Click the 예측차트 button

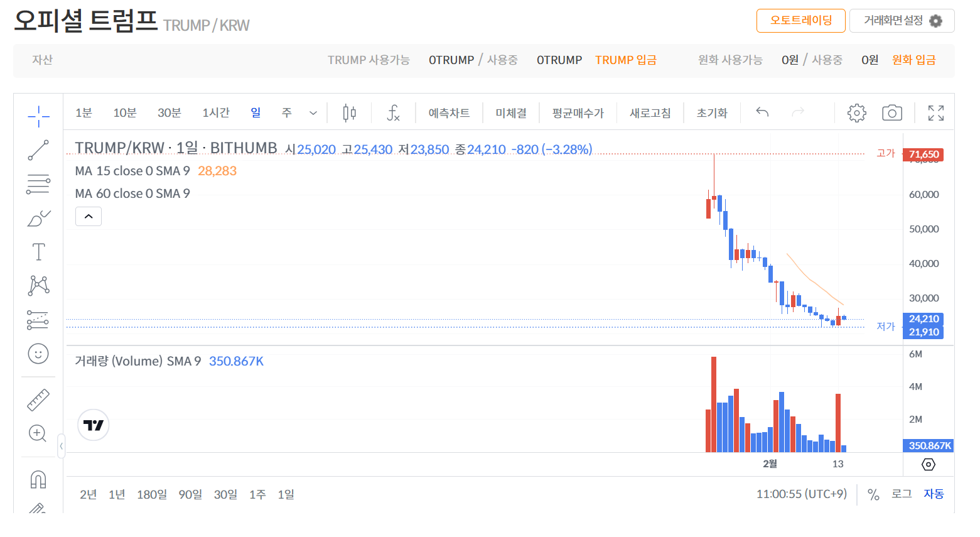[449, 113]
